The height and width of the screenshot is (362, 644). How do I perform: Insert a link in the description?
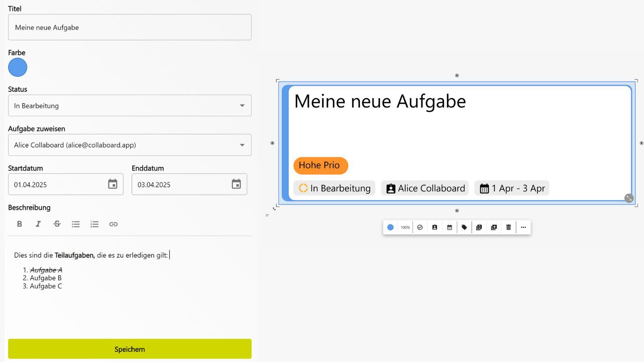113,224
